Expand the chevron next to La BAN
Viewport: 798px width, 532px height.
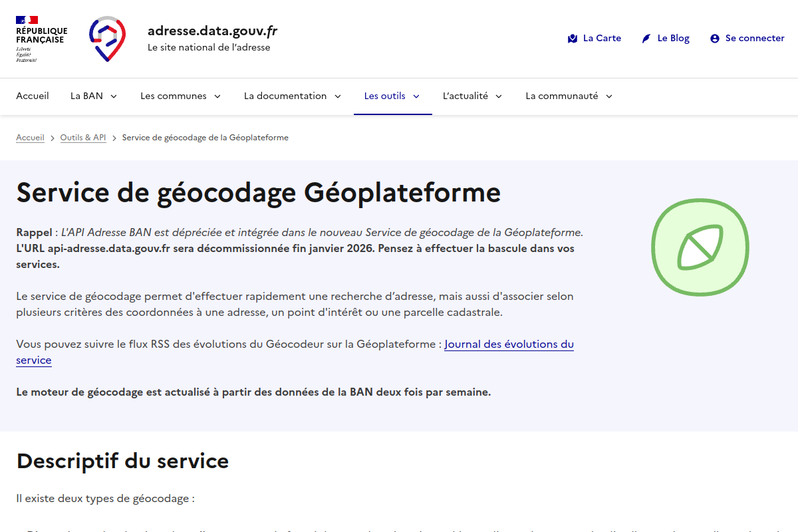pyautogui.click(x=114, y=96)
